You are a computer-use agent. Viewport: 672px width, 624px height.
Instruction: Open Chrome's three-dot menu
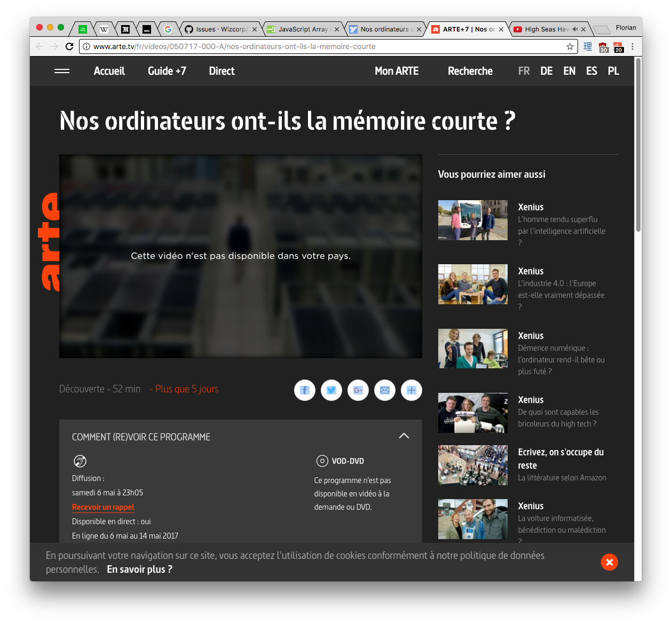(x=633, y=46)
